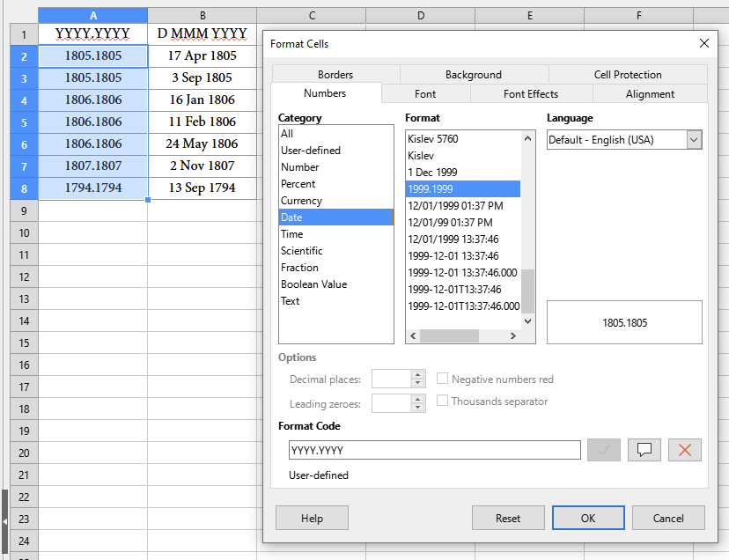
Task: Click the Format Code input field
Action: pyautogui.click(x=434, y=450)
